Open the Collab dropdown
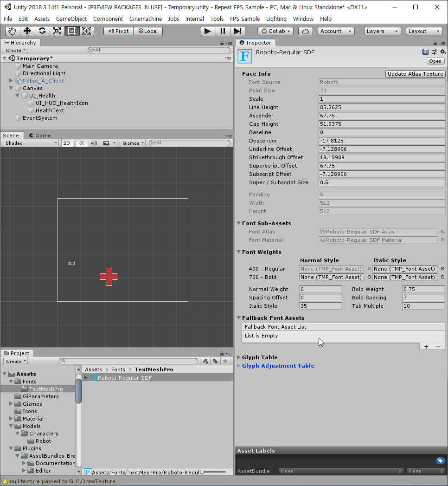Image resolution: width=448 pixels, height=486 pixels. pos(275,31)
